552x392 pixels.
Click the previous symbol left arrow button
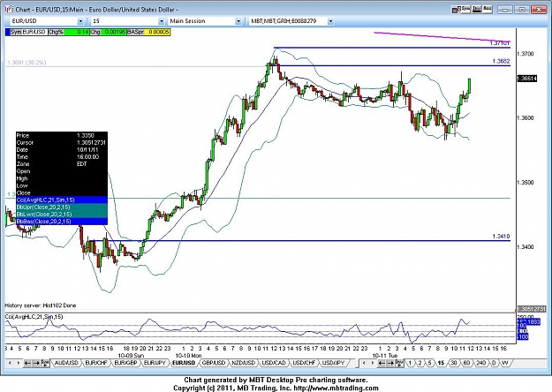pyautogui.click(x=27, y=363)
